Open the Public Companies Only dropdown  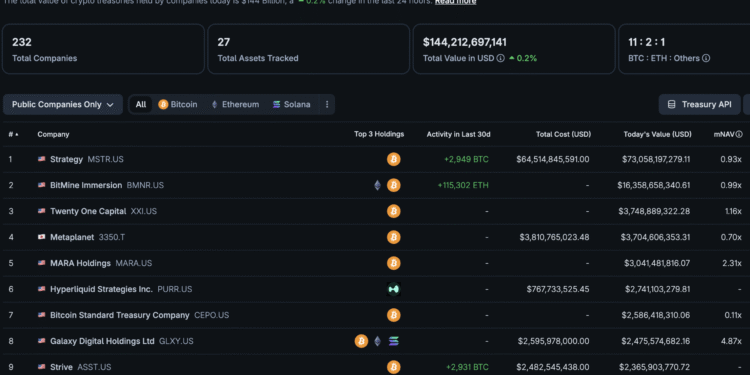(x=63, y=104)
